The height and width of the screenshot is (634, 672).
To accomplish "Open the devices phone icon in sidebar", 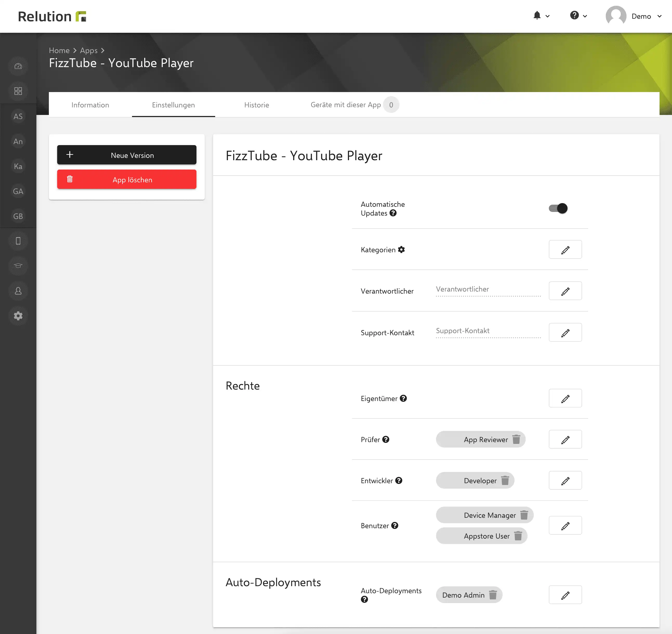I will (x=18, y=241).
